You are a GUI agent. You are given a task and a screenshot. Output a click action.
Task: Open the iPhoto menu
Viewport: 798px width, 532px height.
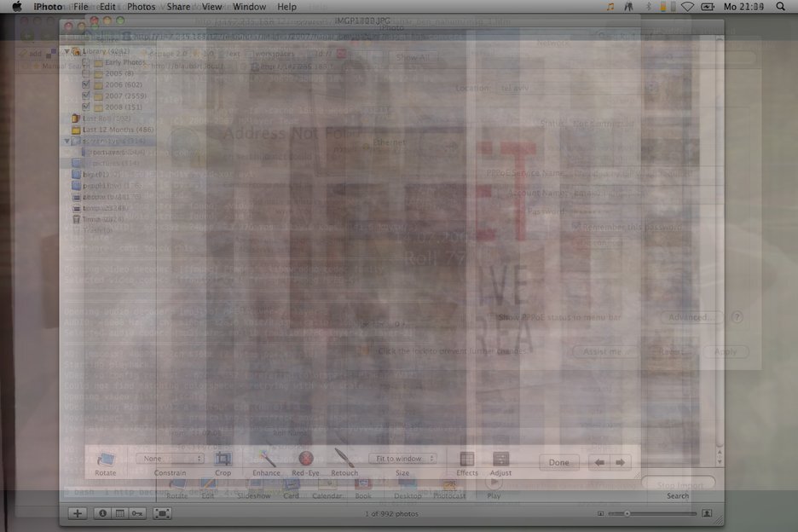(x=48, y=7)
